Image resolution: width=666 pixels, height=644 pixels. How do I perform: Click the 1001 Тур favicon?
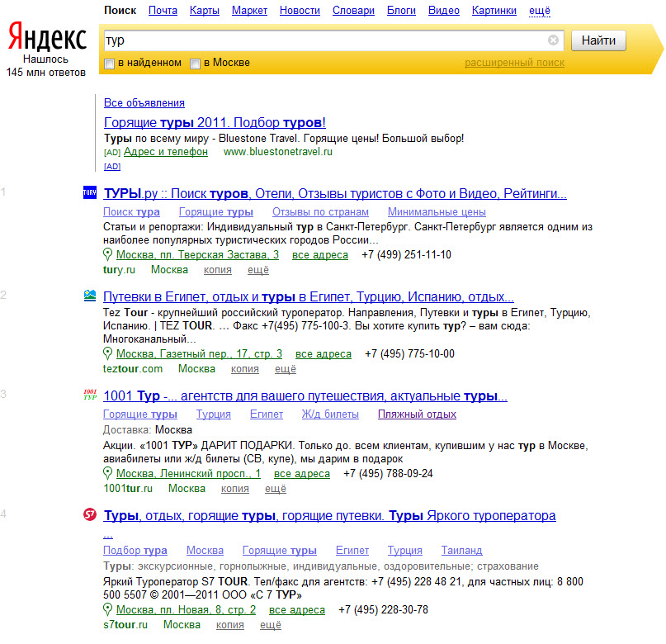[x=90, y=395]
